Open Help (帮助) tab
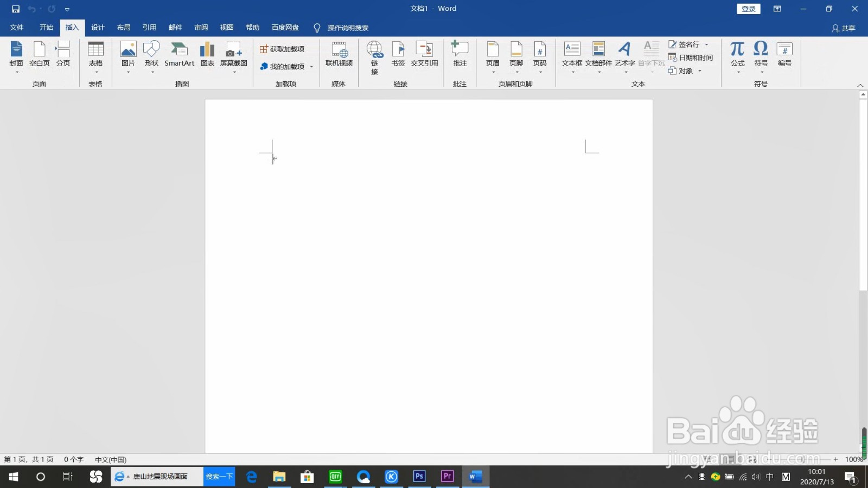Image resolution: width=868 pixels, height=488 pixels. pyautogui.click(x=252, y=28)
